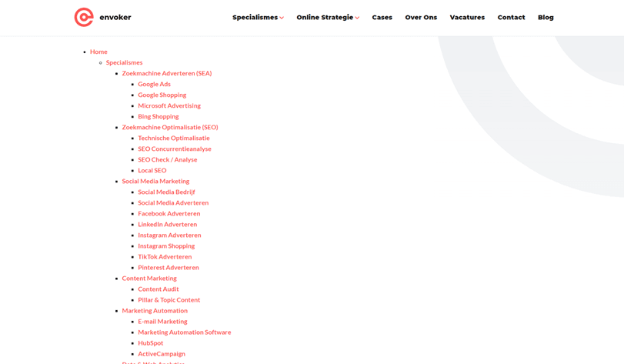Open the HubSpot link
Screen dimensions: 624x364
pos(151,343)
